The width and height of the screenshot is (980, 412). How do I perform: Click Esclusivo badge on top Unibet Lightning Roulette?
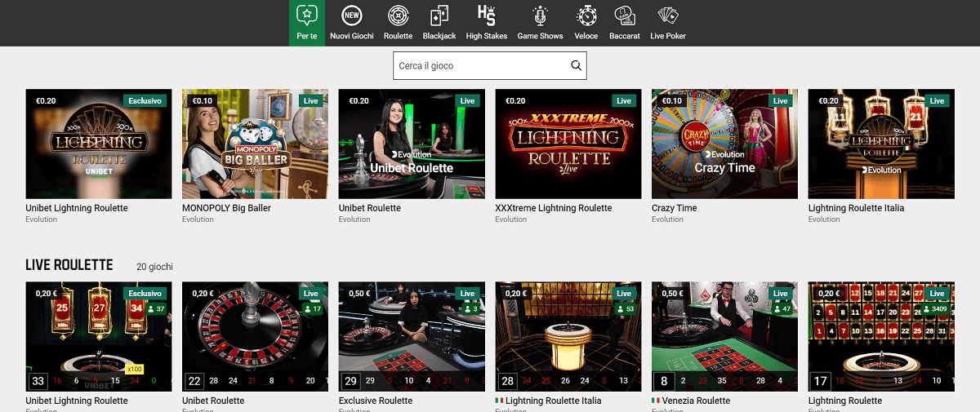145,101
